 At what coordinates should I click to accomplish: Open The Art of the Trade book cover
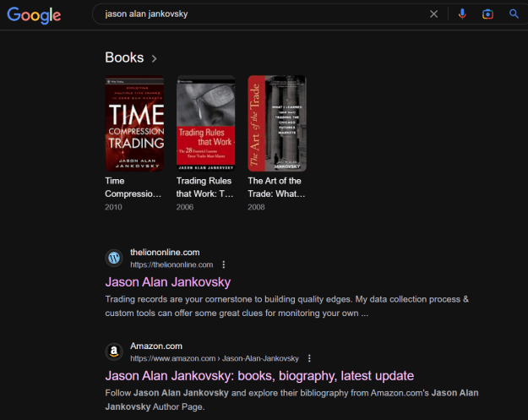tap(277, 123)
